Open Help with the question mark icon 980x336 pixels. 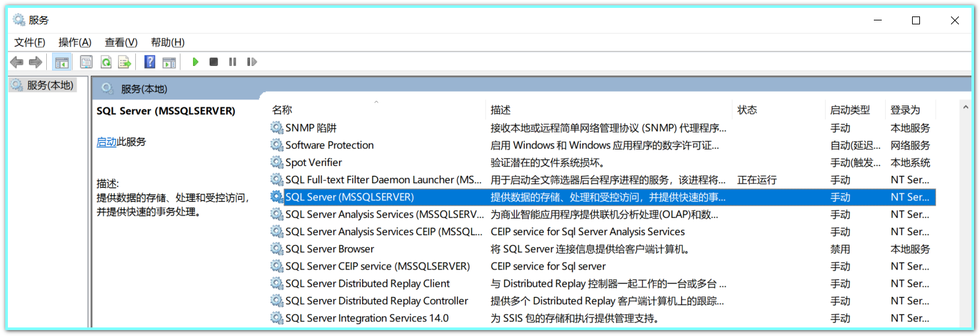(x=150, y=62)
